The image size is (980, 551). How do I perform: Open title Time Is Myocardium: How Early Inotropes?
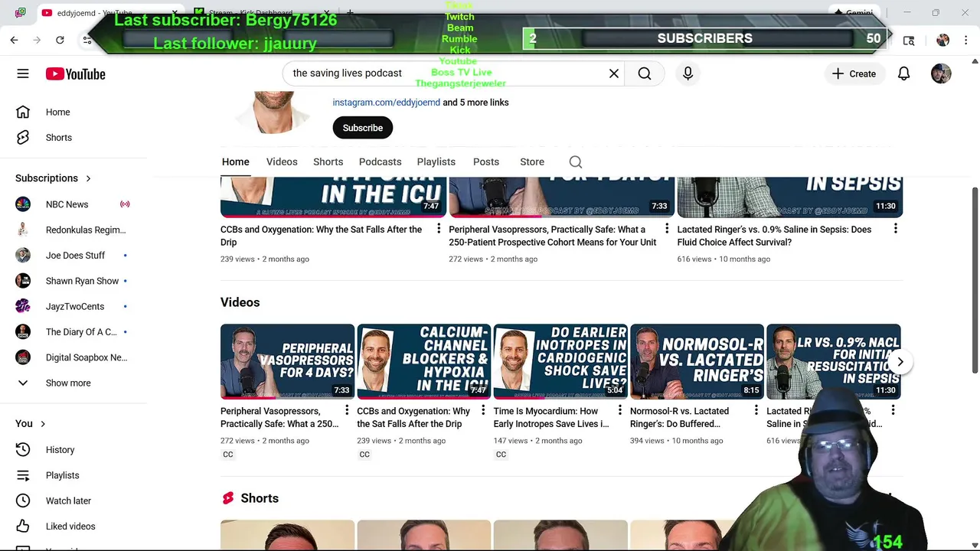[551, 417]
